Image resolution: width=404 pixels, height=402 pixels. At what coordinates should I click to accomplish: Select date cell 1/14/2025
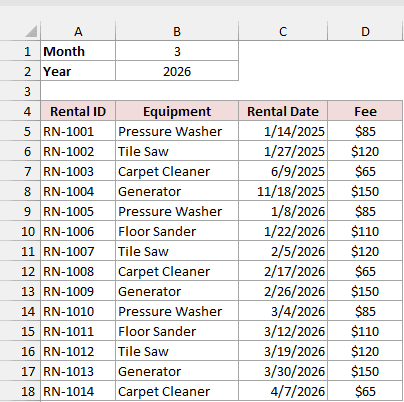point(283,131)
